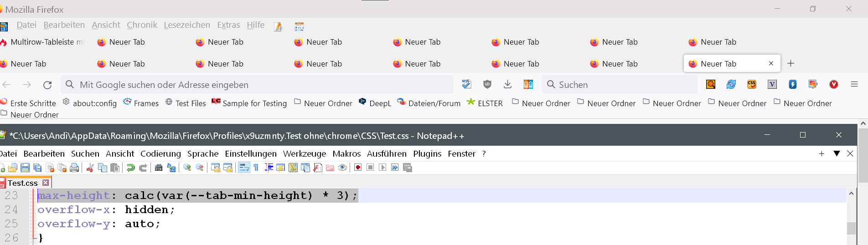Viewport: 868px width, 245px height.
Task: Open Find dialog via binoculars icon
Action: (159, 168)
